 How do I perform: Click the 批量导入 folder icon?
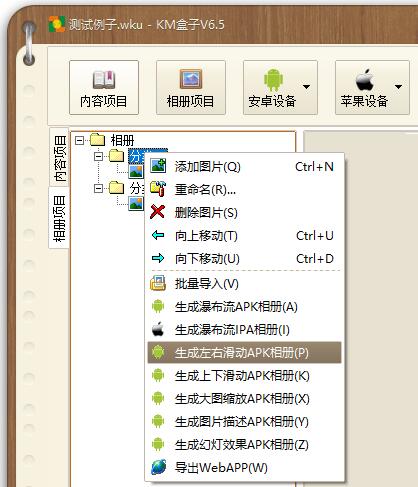[158, 283]
